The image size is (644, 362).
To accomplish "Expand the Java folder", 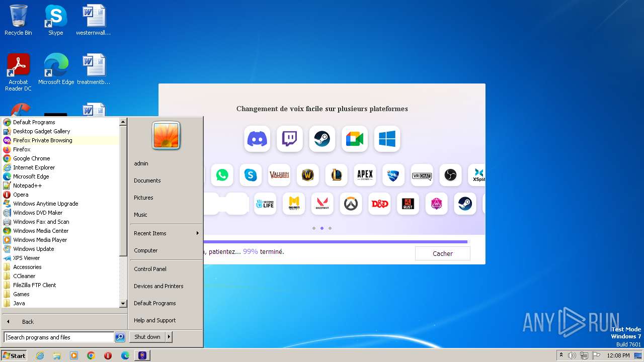I will click(60, 303).
